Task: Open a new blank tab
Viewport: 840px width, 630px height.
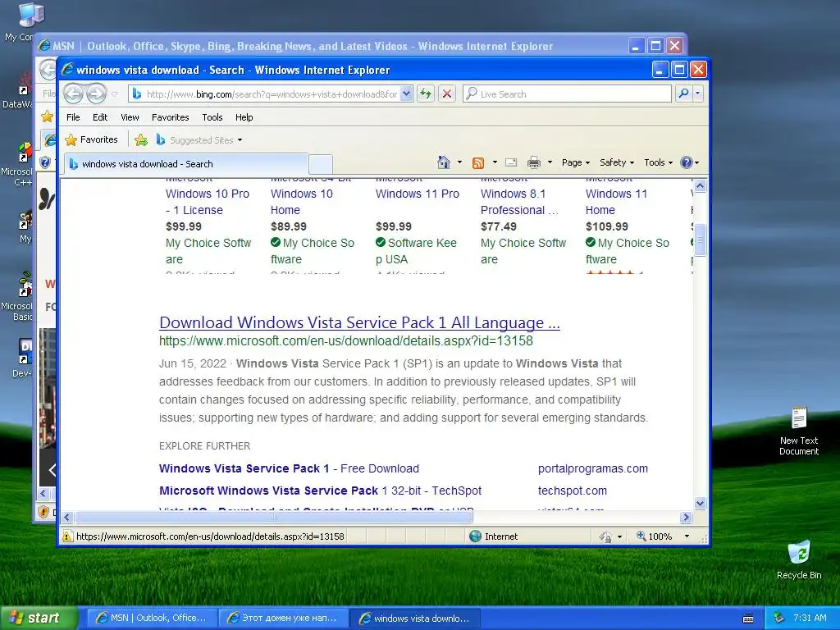Action: (x=321, y=164)
